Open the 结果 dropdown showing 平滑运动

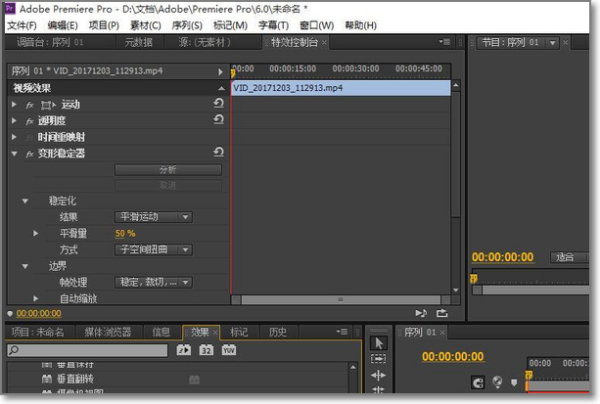[154, 217]
